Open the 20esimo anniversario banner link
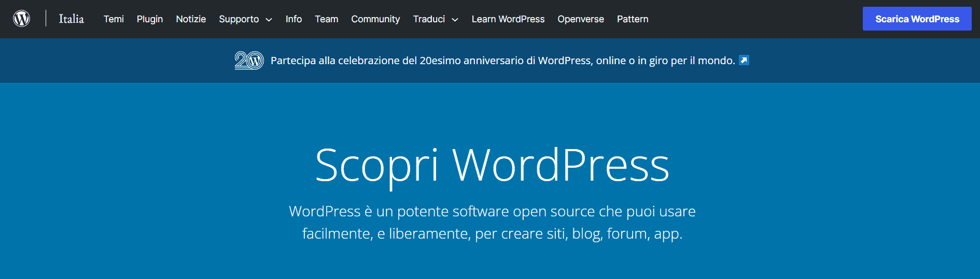This screenshot has width=980, height=279. [x=503, y=61]
